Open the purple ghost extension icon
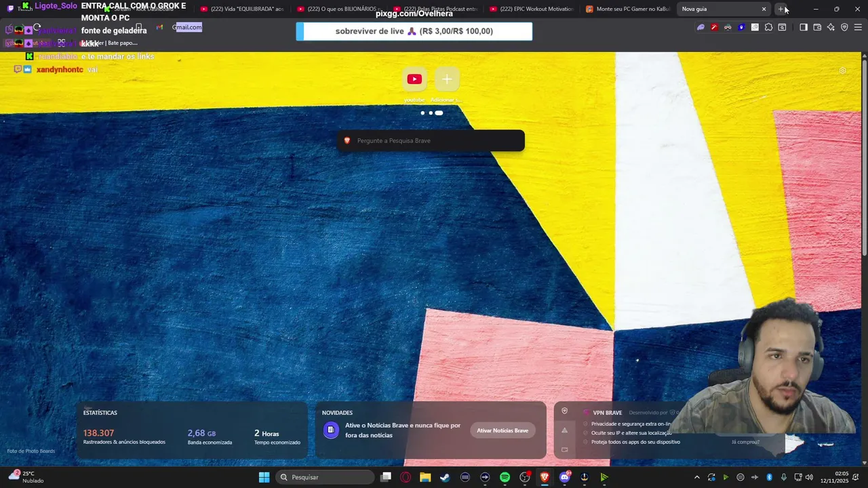 701,27
